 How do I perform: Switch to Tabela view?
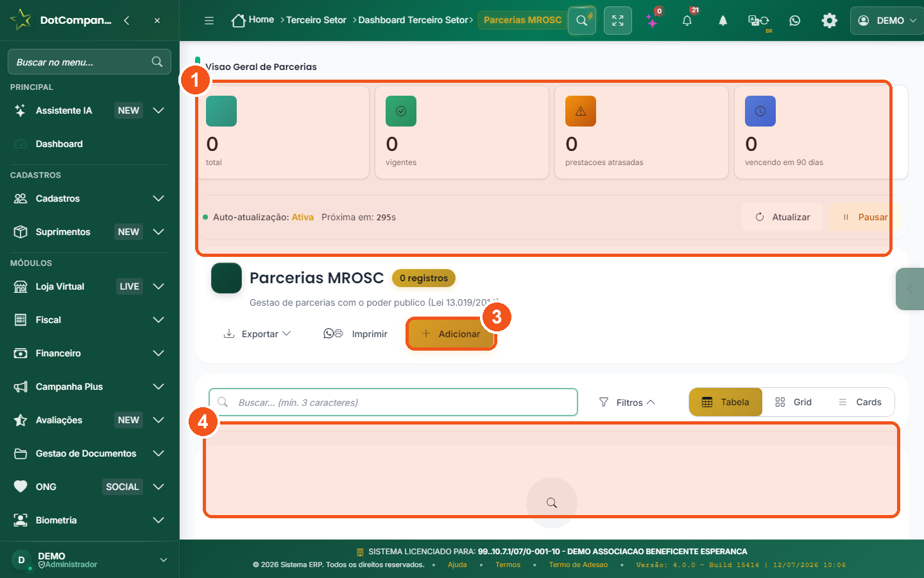tap(726, 402)
